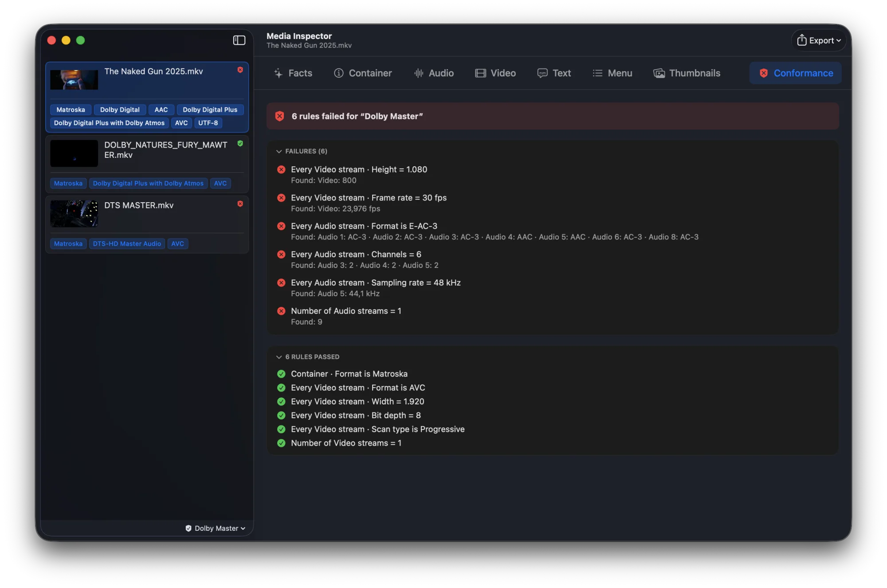
Task: Click the sparkle icon on Facts tab
Action: click(x=278, y=73)
